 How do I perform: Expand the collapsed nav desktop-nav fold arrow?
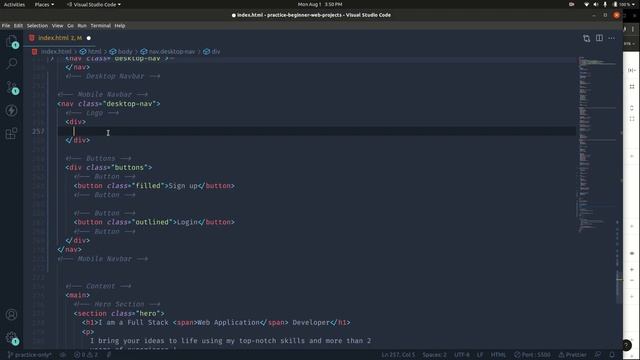click(x=52, y=59)
